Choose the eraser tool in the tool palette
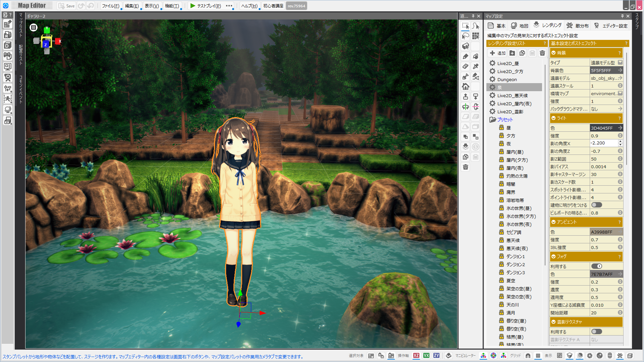The height and width of the screenshot is (362, 644). (x=466, y=66)
